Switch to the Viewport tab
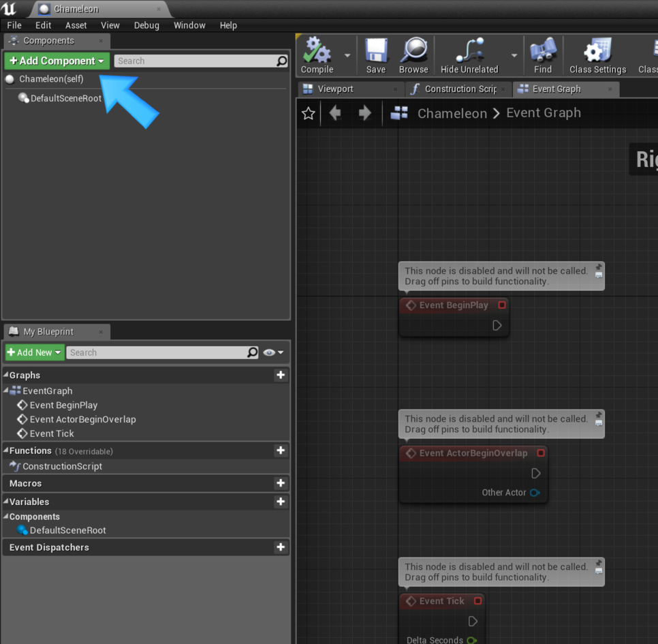The image size is (658, 644). coord(350,89)
